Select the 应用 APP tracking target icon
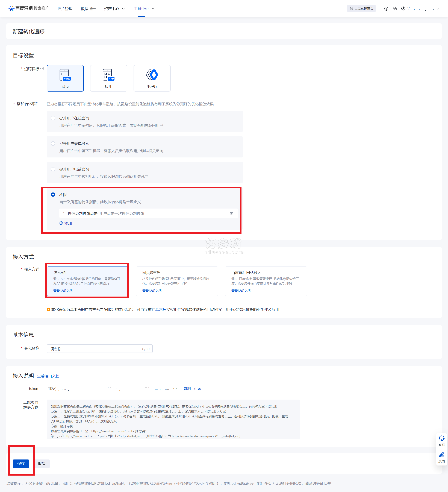Image resolution: width=448 pixels, height=492 pixels. (x=108, y=75)
